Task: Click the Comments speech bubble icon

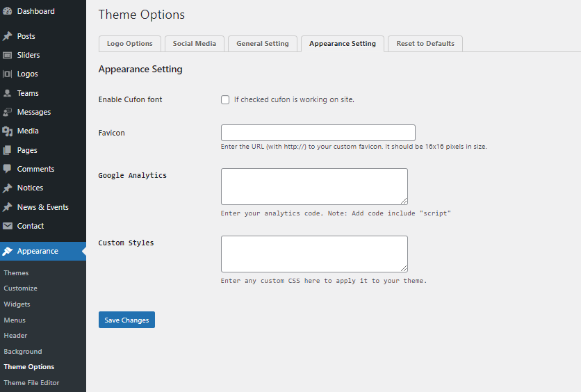Action: (x=7, y=169)
